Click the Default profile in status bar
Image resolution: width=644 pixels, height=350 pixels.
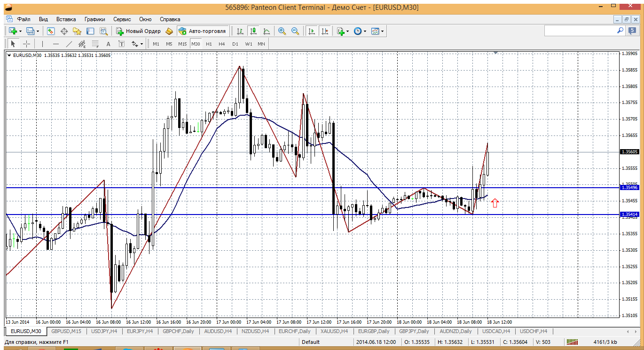click(311, 342)
